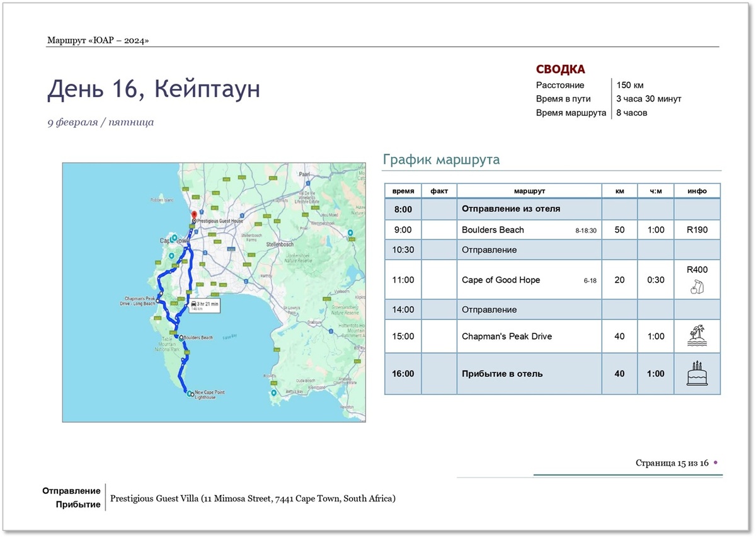Viewport: 756px width, 538px height.
Task: Click the '6-18' opening hours note
Action: [x=590, y=281]
